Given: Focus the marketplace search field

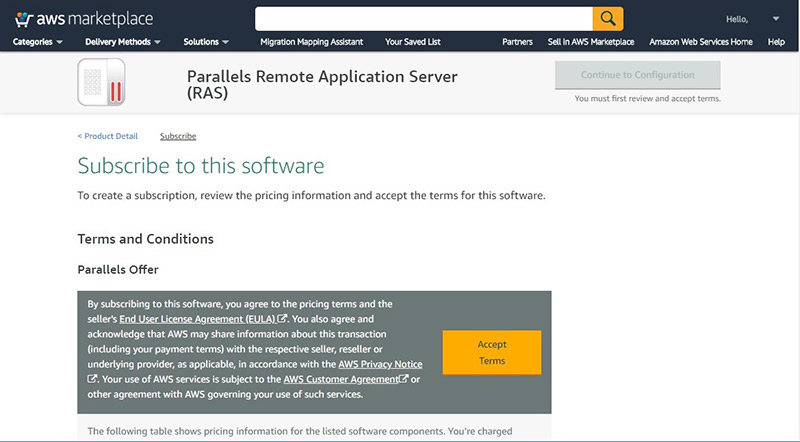Looking at the screenshot, I should pyautogui.click(x=424, y=19).
